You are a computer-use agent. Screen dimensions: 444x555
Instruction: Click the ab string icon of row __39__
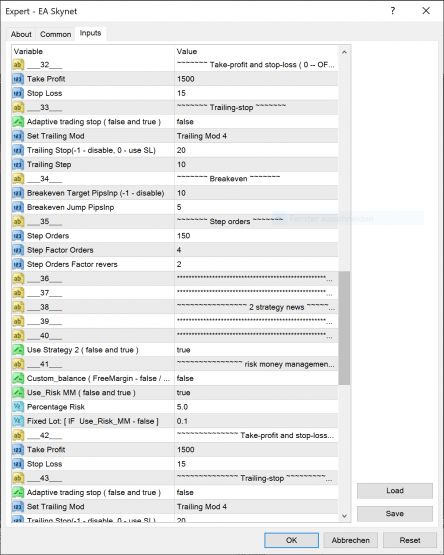tap(18, 321)
